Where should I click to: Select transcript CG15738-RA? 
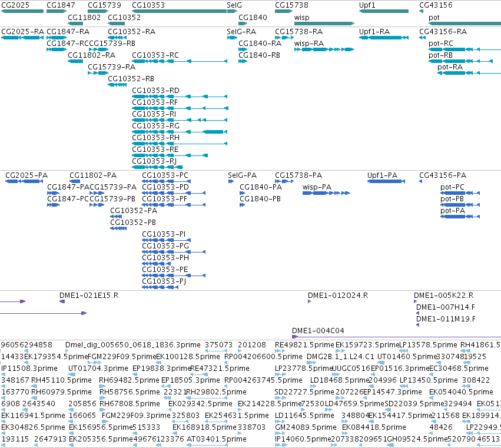(x=298, y=32)
